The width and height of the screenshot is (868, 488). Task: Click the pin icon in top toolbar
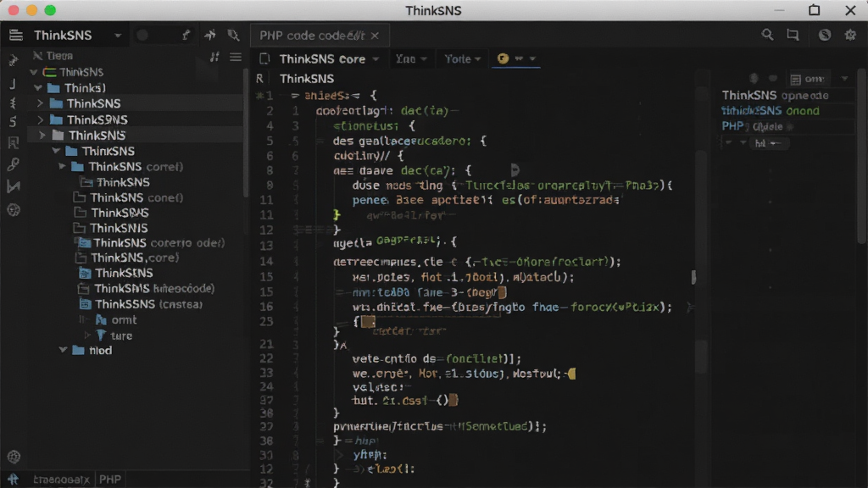tap(186, 36)
